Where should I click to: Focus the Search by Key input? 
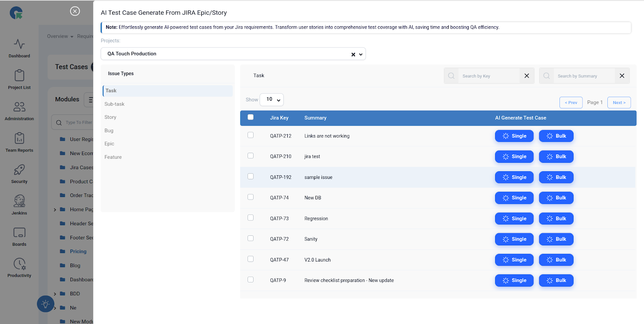pos(489,76)
